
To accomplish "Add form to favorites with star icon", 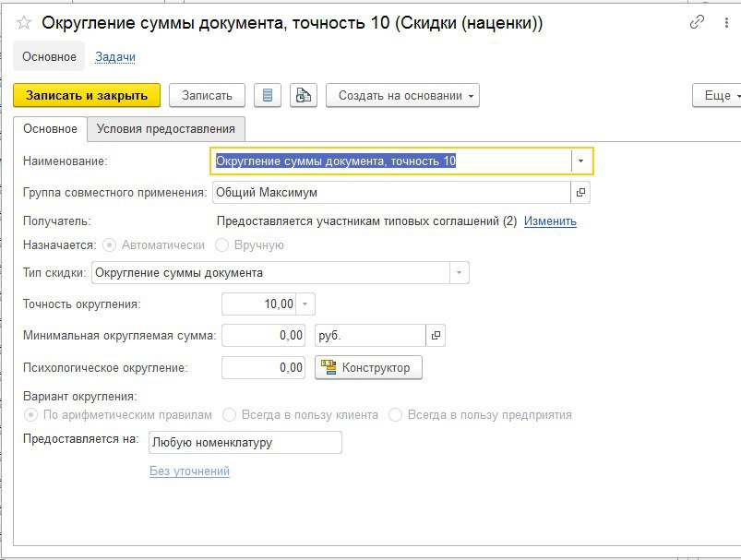I will pyautogui.click(x=24, y=23).
